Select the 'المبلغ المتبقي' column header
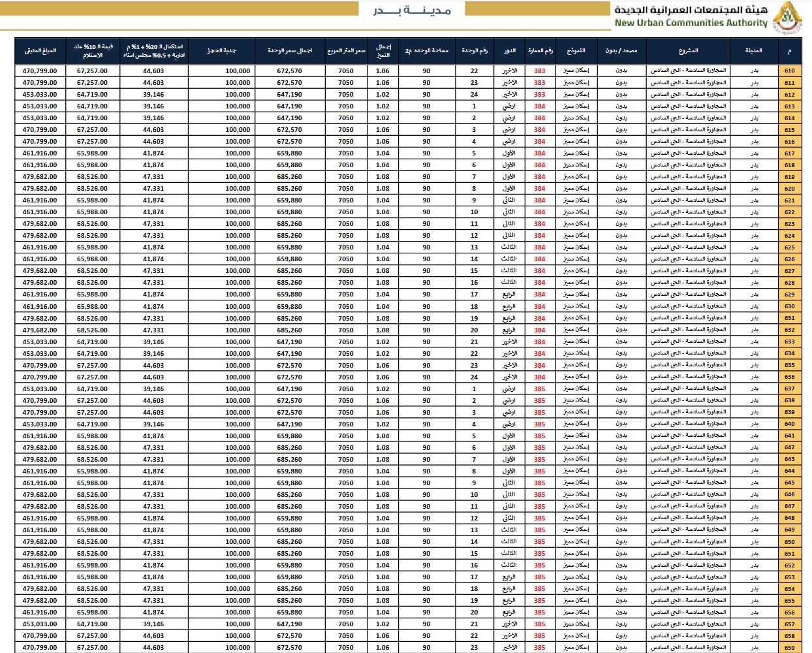Screen dimensions: 812x653 click(40, 51)
